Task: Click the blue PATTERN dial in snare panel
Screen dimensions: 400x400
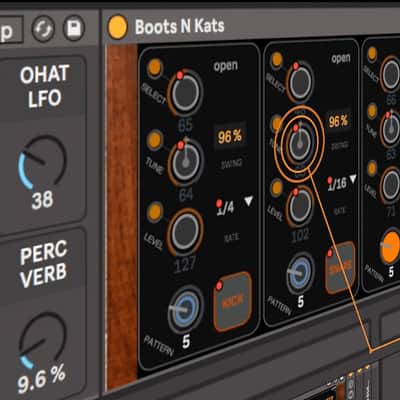Action: pyautogui.click(x=300, y=272)
